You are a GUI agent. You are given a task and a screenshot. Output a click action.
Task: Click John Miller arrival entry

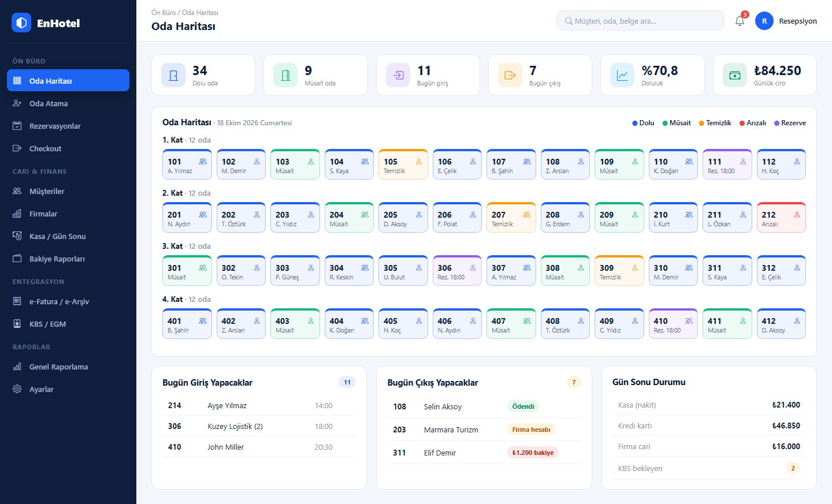(259, 447)
